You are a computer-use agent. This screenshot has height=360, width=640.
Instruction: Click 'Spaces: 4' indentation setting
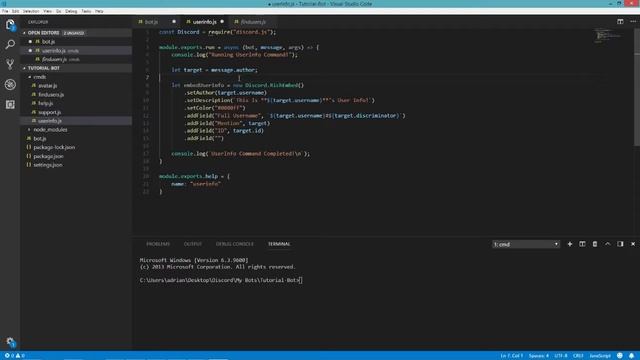click(x=539, y=356)
